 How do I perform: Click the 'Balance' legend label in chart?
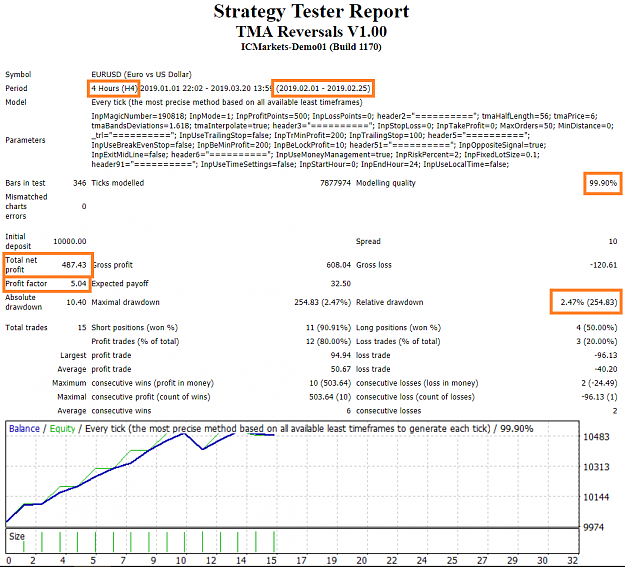pyautogui.click(x=24, y=429)
